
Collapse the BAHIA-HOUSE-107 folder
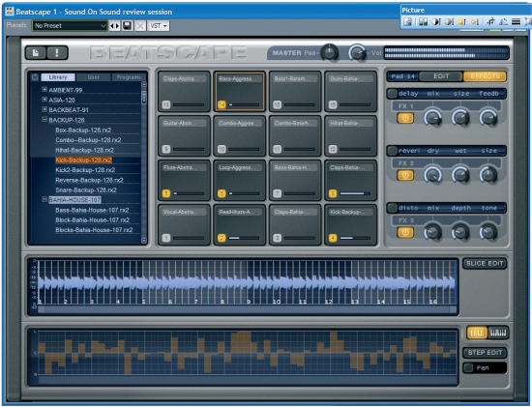click(x=44, y=199)
